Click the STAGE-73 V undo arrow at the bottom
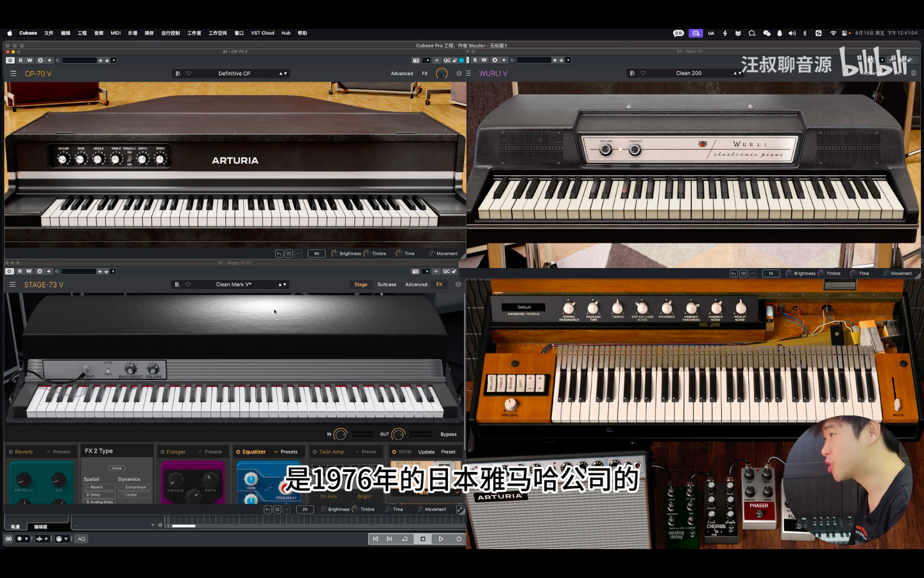The width and height of the screenshot is (924, 578). tap(268, 509)
